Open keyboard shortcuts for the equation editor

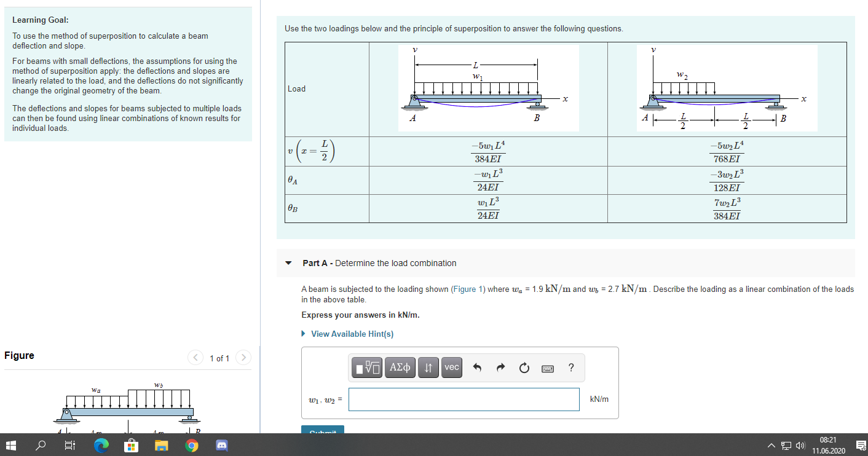coord(546,367)
